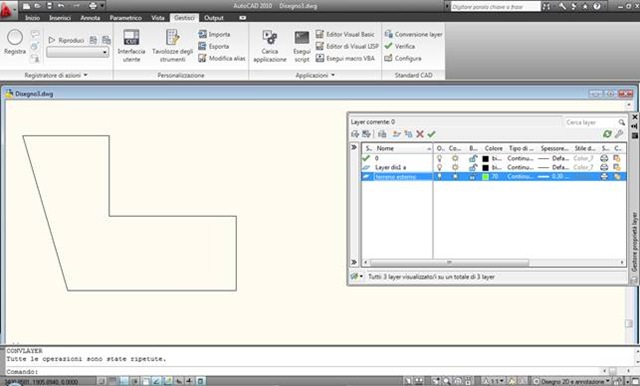Image resolution: width=640 pixels, height=386 pixels.
Task: Click black color swatch of Layer dis1 a
Action: click(485, 168)
